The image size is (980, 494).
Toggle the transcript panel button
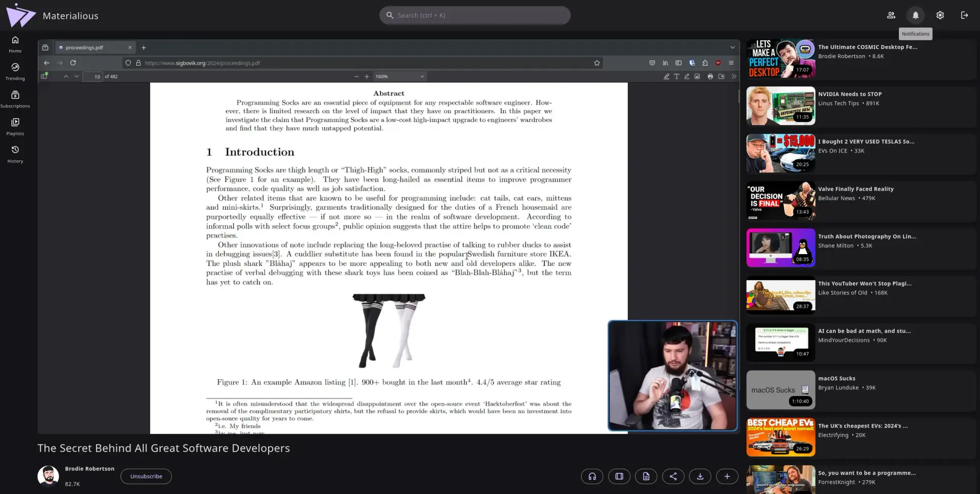point(646,476)
